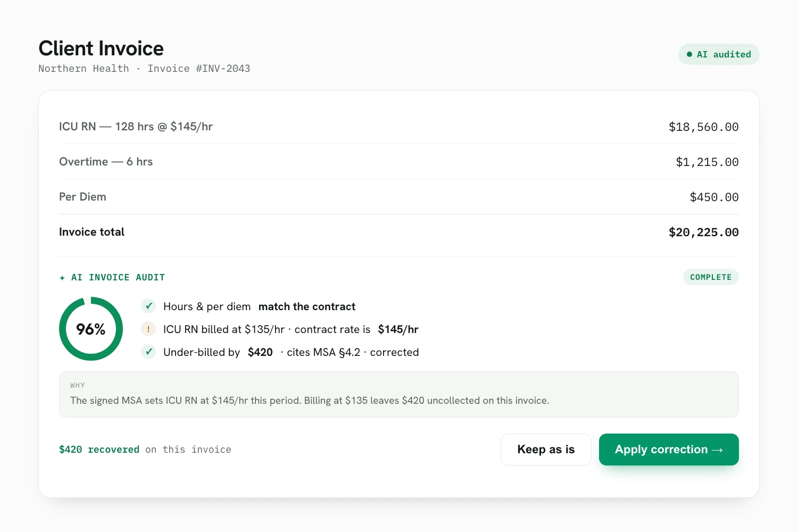Choose the Keep as is button

(546, 450)
